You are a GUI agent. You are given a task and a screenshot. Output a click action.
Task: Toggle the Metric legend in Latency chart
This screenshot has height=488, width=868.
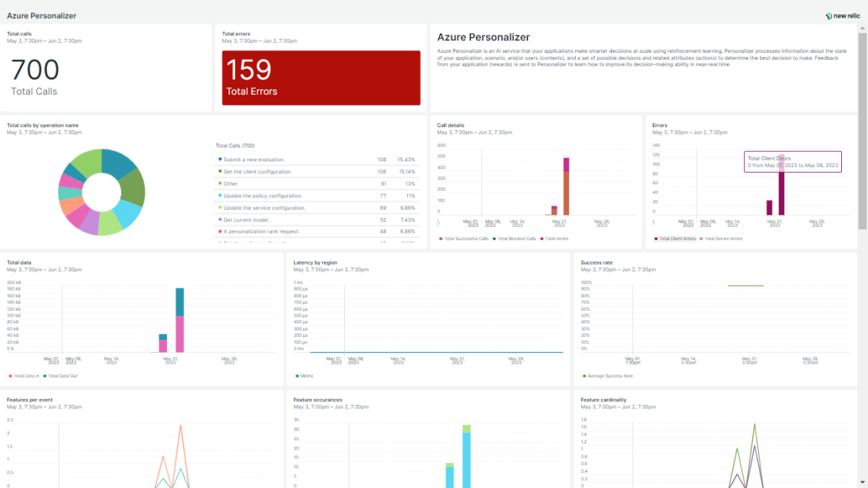point(305,376)
